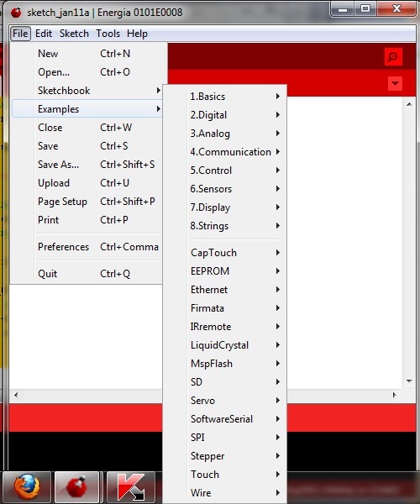Click the vertical scrollbar down arrow
This screenshot has height=504, width=420.
[x=409, y=381]
